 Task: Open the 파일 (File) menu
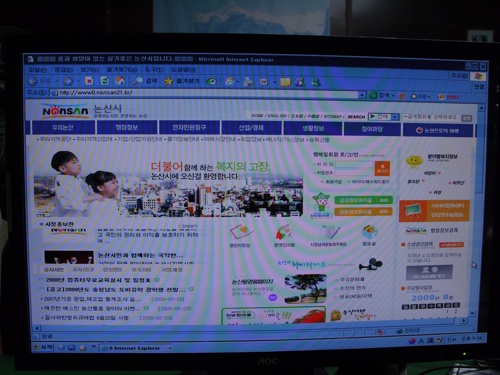click(x=38, y=70)
